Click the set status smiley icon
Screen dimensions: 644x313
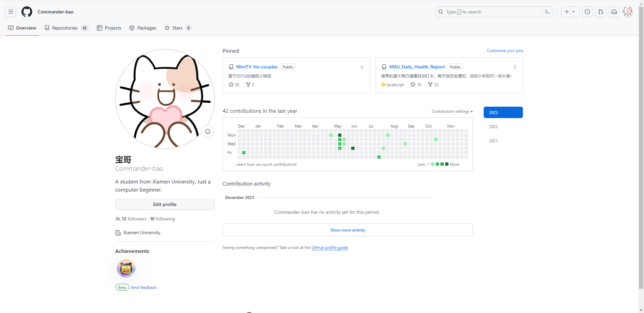[x=208, y=132]
